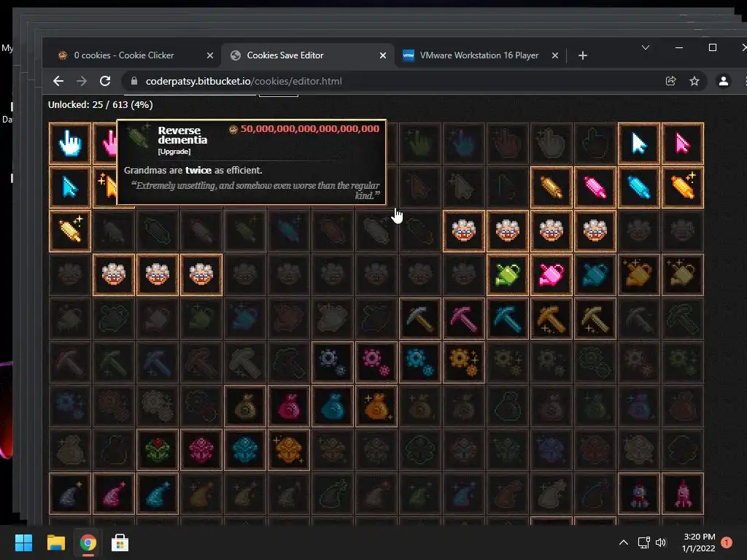Select the golden sparkly gear upgrade

(463, 362)
